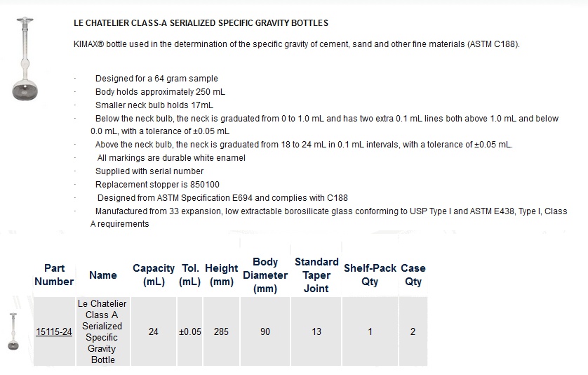Click the taper joint value 13 cell
Image resolution: width=588 pixels, height=375 pixels.
(316, 331)
